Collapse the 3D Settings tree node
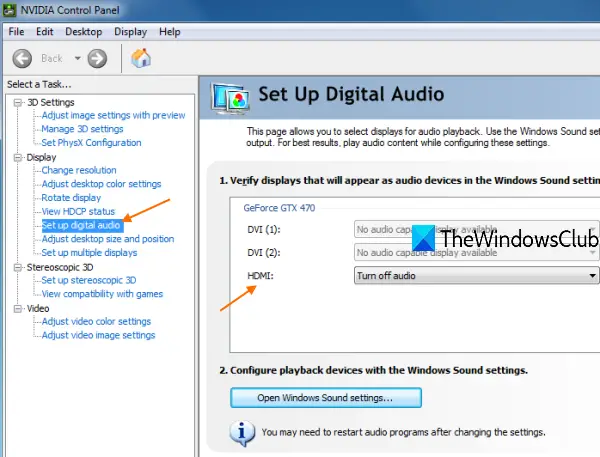The height and width of the screenshot is (457, 600). pos(18,103)
